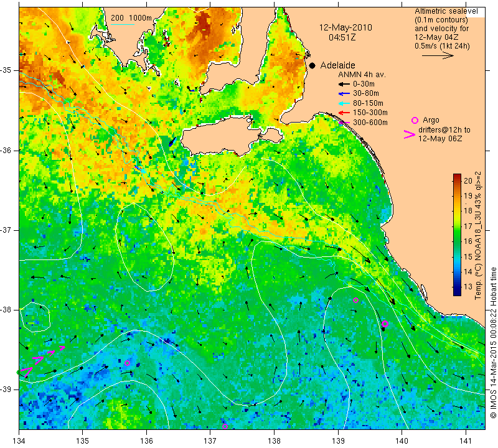Select the magenta 300-600m legend arrow
The image size is (498, 448).
[344, 123]
